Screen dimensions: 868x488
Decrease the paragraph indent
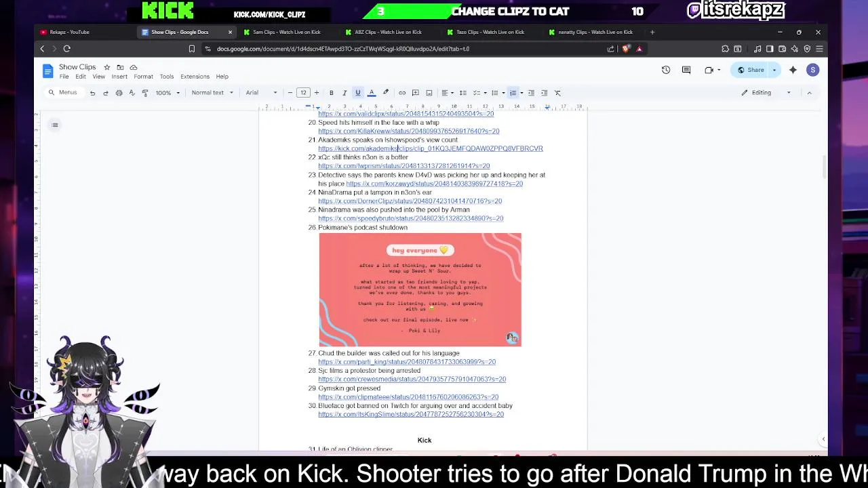click(531, 93)
